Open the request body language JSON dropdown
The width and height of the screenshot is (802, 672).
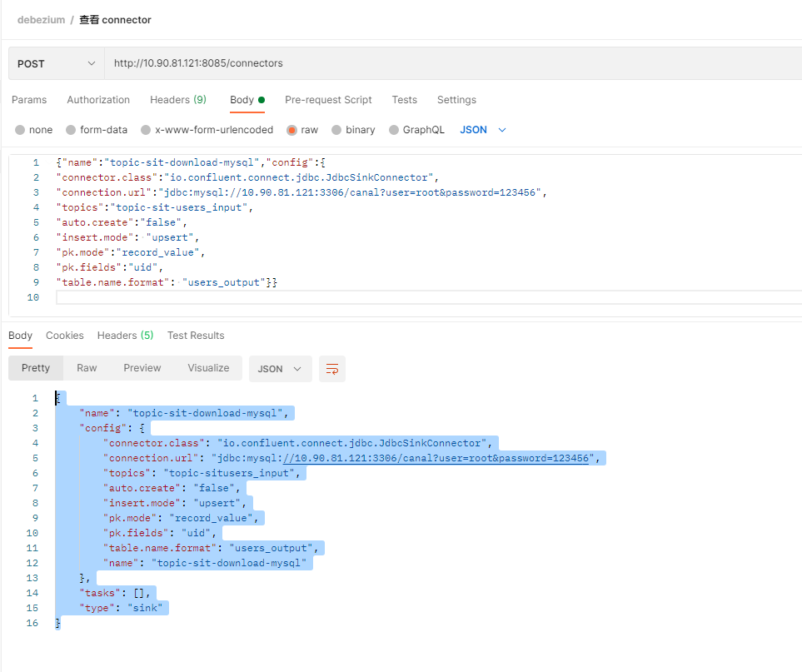(x=480, y=129)
